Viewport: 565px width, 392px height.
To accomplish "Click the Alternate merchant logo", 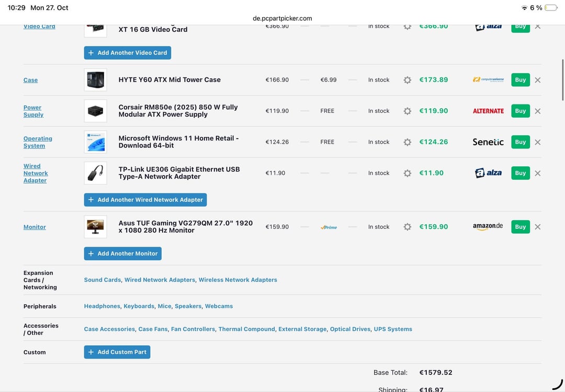I will pyautogui.click(x=488, y=111).
